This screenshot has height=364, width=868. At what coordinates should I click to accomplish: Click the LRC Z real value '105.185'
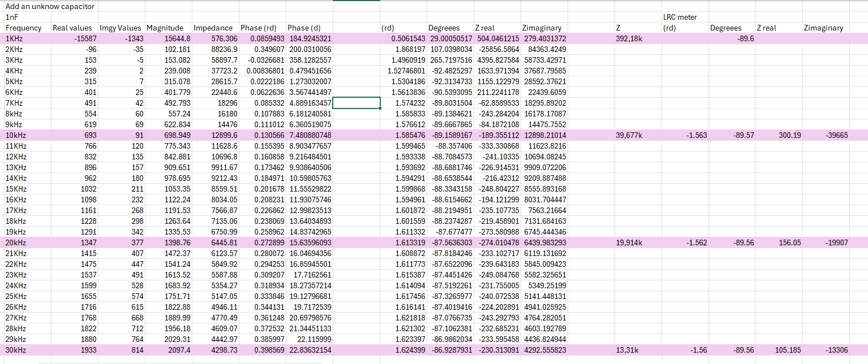tap(788, 350)
